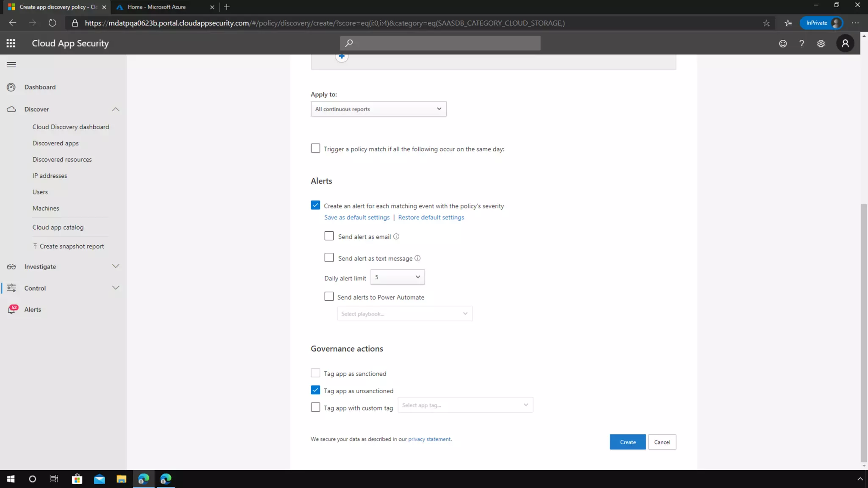Open the user account avatar icon
The image size is (868, 488).
click(845, 43)
